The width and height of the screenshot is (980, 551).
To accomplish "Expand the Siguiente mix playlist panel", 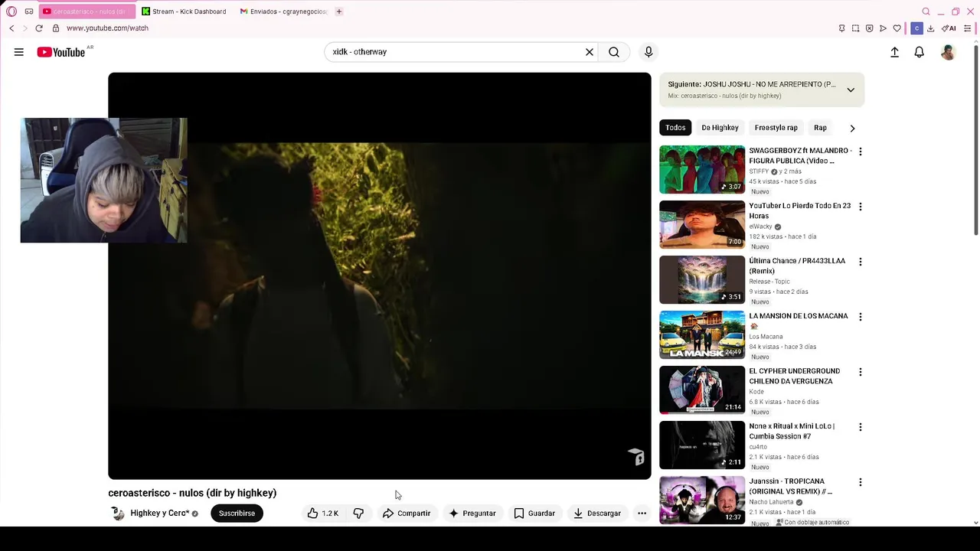I will tap(851, 90).
